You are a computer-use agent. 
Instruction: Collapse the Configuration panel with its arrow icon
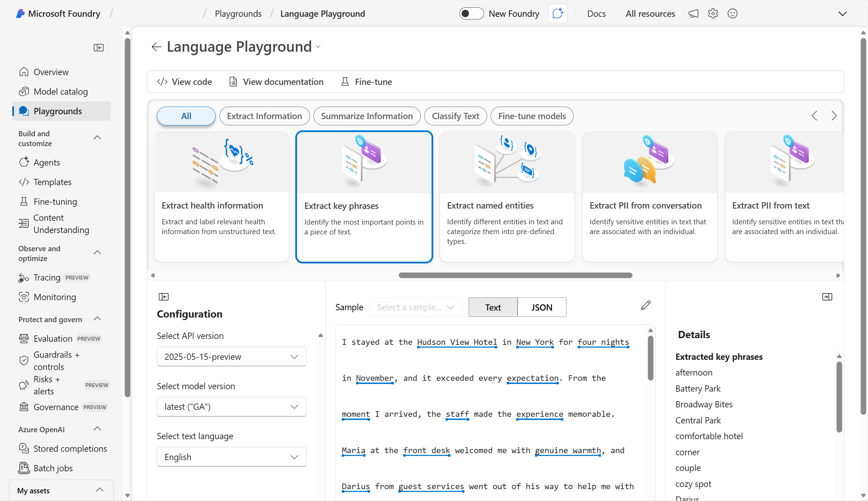click(163, 296)
